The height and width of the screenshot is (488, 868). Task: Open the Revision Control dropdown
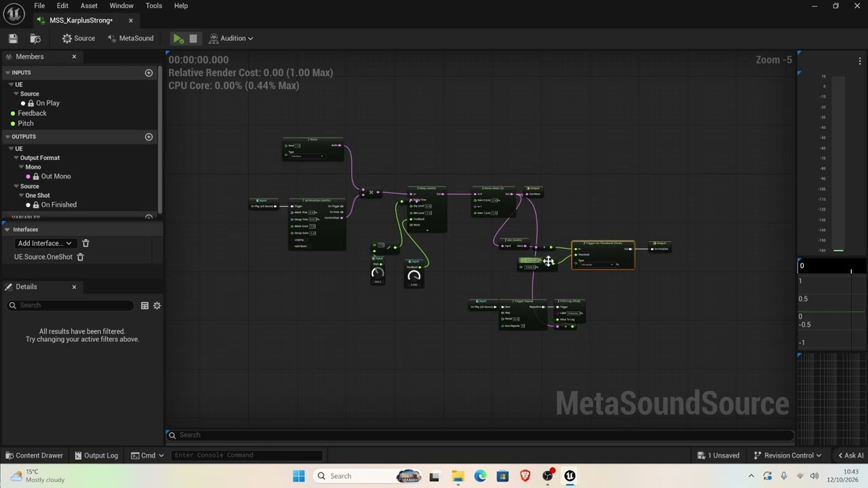(787, 455)
